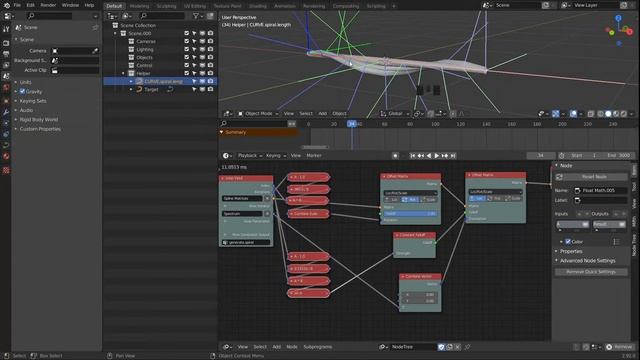Open the Texture properties checker icon
Image resolution: width=640 pixels, height=360 pixels.
tap(6, 170)
